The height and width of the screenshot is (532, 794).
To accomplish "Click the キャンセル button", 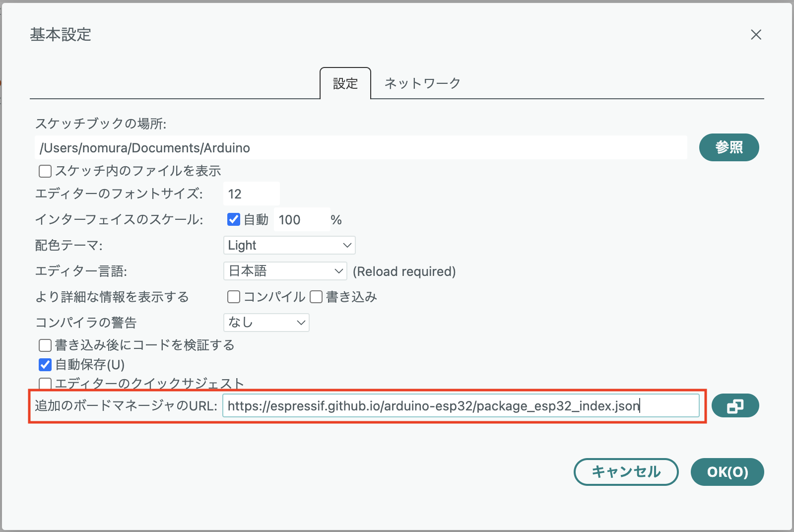I will tap(626, 472).
